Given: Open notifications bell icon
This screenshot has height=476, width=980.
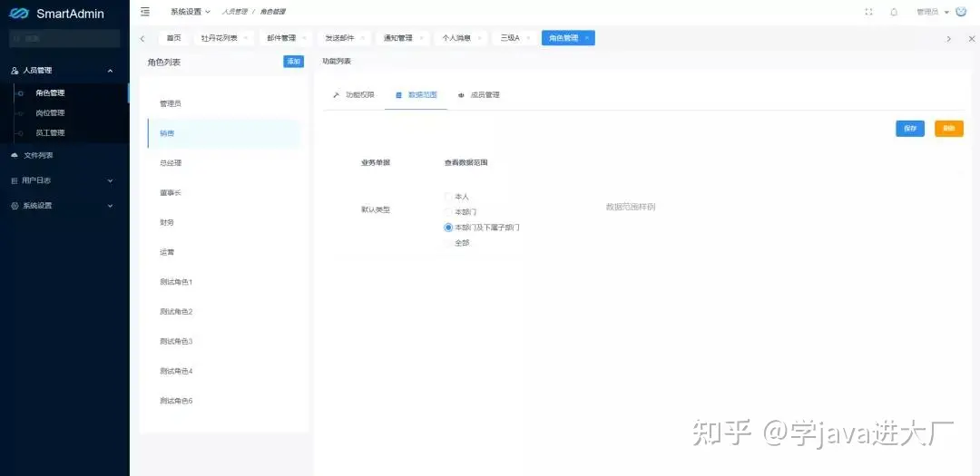Looking at the screenshot, I should pos(894,12).
